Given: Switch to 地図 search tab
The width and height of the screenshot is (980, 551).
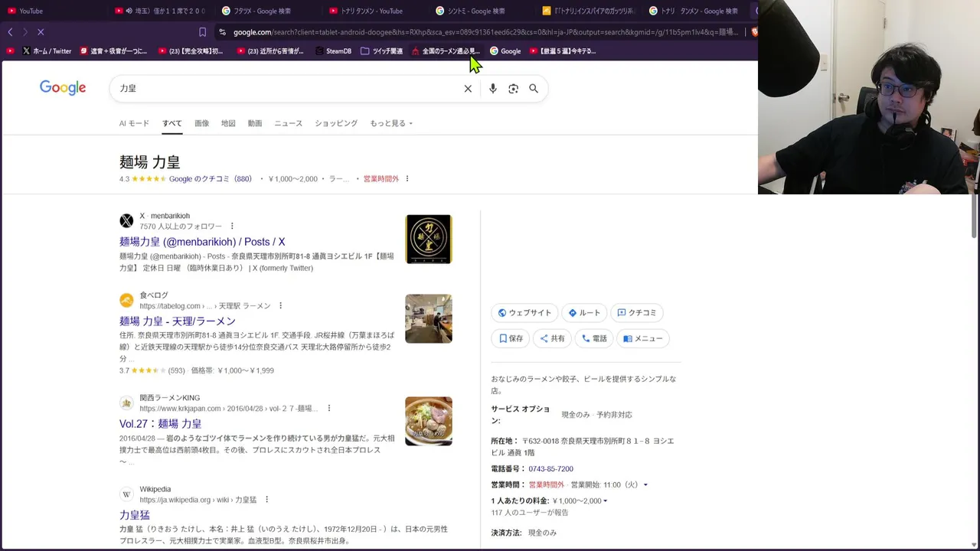Looking at the screenshot, I should (x=228, y=123).
